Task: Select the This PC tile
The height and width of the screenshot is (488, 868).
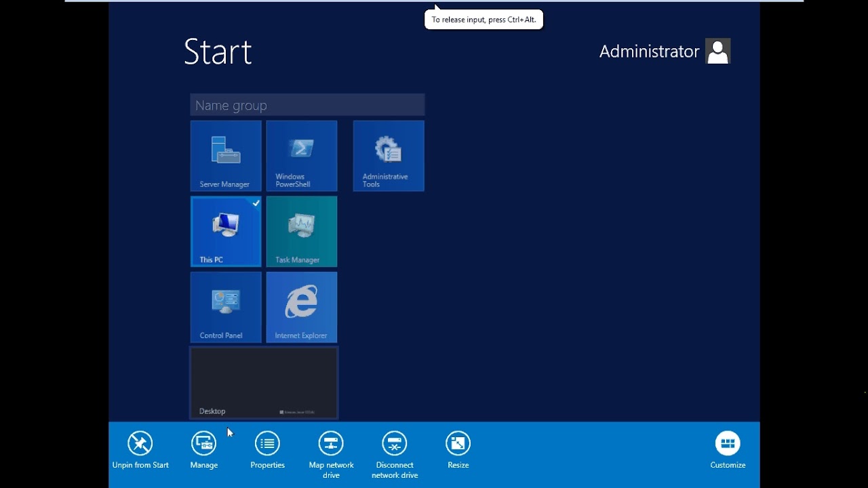Action: click(x=226, y=232)
